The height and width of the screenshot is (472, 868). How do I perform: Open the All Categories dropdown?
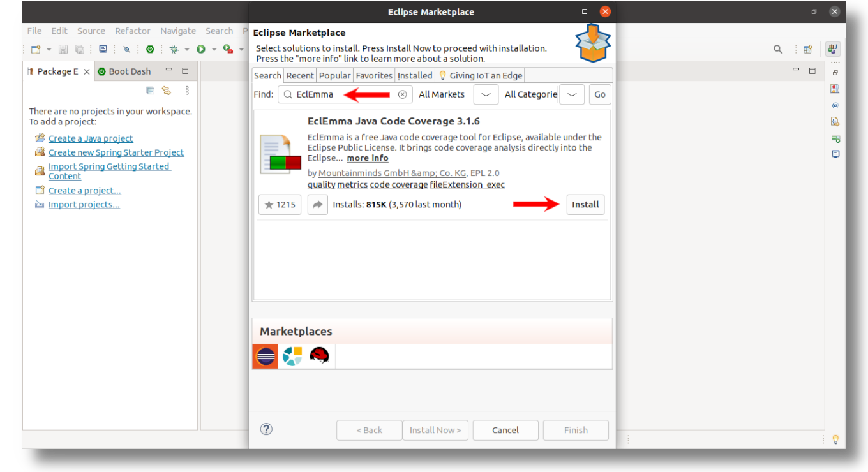click(572, 94)
